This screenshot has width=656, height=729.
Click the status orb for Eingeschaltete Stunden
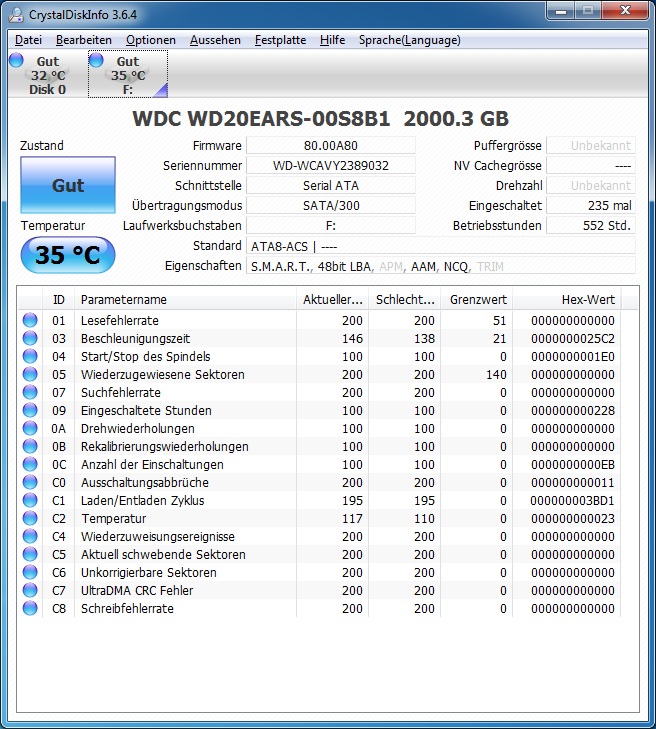pos(30,410)
